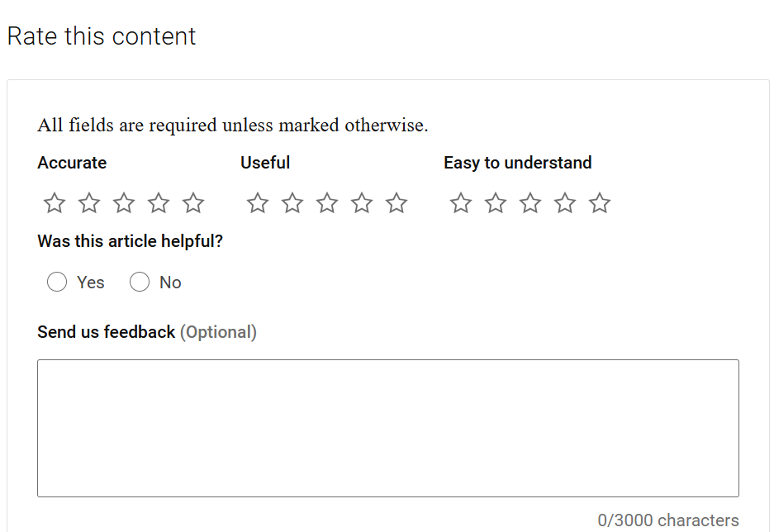Rate Easy to understand four stars
Viewport: 774px width, 532px height.
565,203
